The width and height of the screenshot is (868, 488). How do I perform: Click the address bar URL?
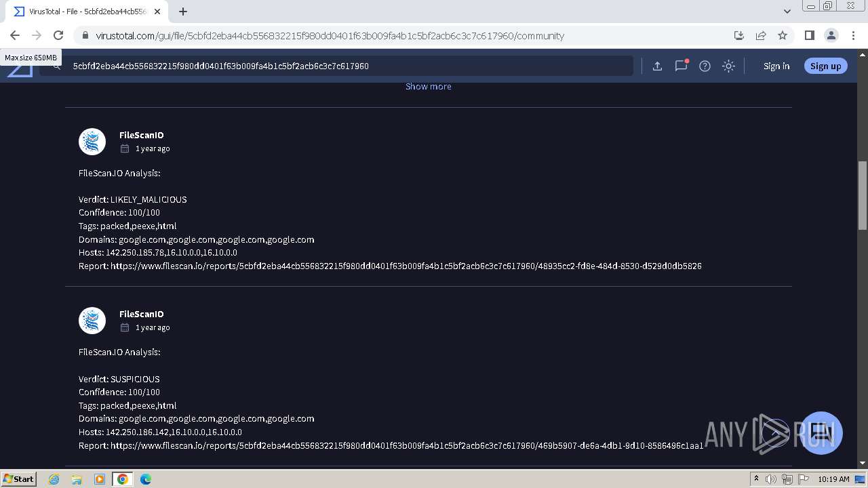tap(330, 36)
